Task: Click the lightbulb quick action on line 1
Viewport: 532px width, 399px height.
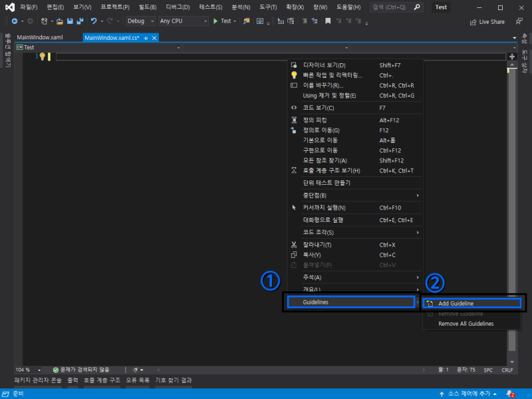Action: [43, 57]
